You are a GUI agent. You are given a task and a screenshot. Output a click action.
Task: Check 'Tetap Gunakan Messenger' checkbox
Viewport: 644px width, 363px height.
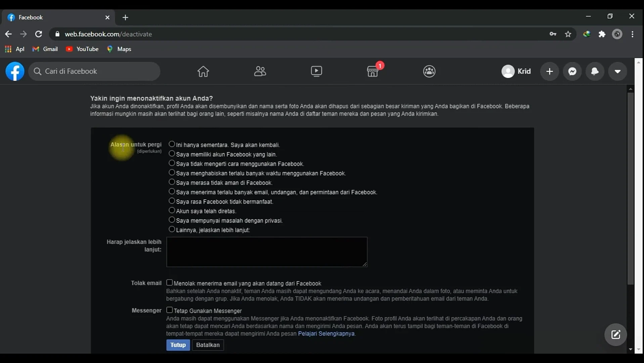pyautogui.click(x=170, y=310)
